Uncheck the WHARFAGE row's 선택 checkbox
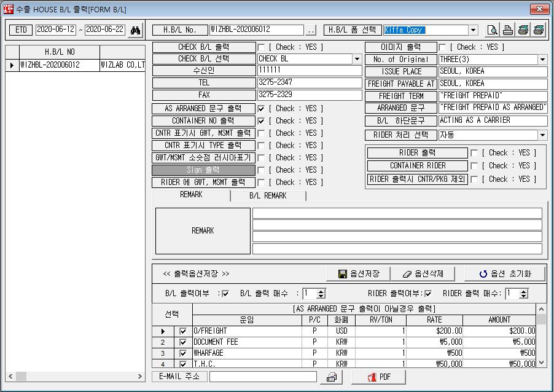This screenshot has width=554, height=392. pos(182,353)
